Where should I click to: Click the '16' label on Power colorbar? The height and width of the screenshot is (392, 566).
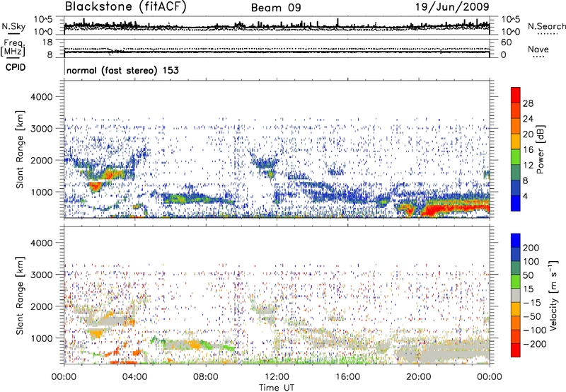click(528, 150)
